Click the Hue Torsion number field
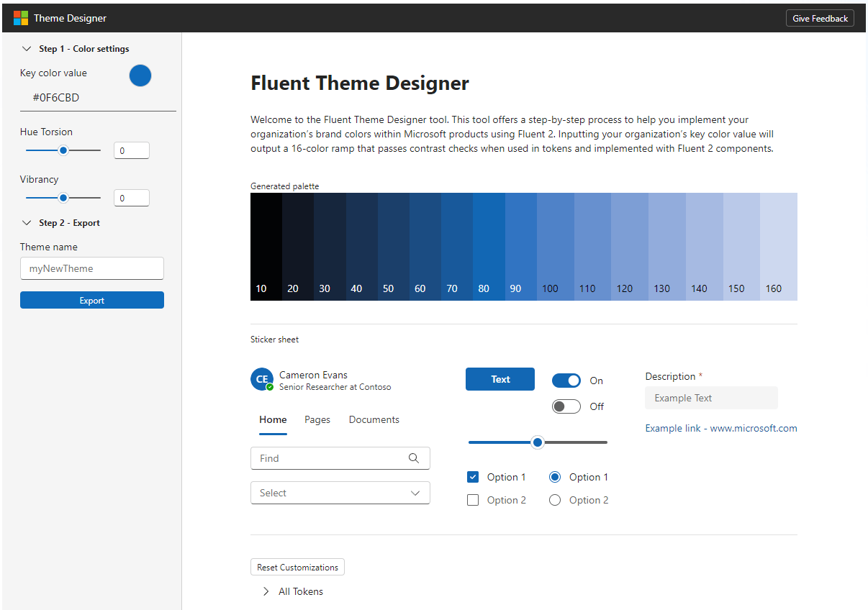 132,150
